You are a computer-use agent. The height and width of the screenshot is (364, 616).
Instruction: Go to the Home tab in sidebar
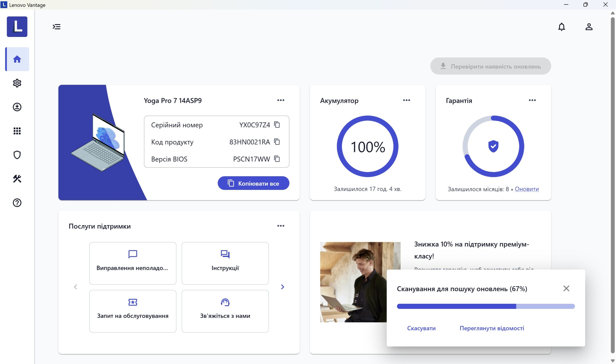click(x=17, y=59)
